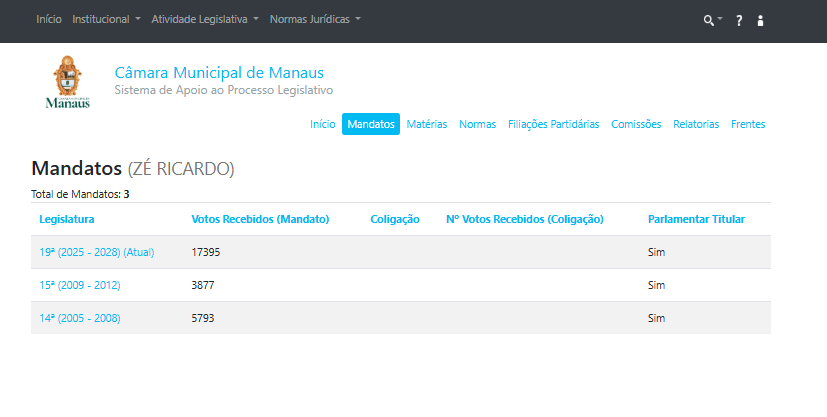
Task: Open the Atividade Legislativa dropdown
Action: pos(204,19)
